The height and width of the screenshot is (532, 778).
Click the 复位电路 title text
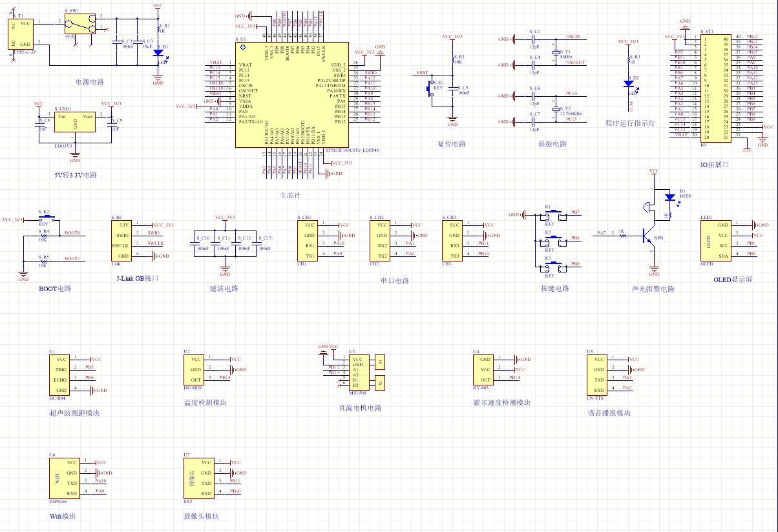pos(452,144)
